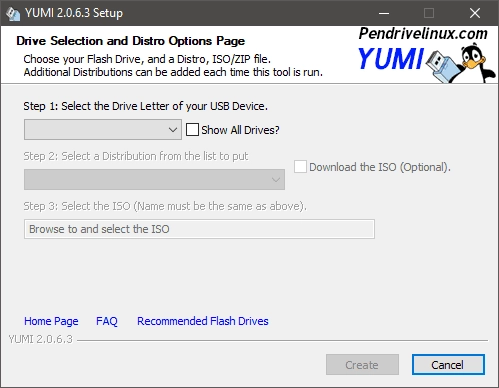Close the YUMI Setup window

pos(475,13)
